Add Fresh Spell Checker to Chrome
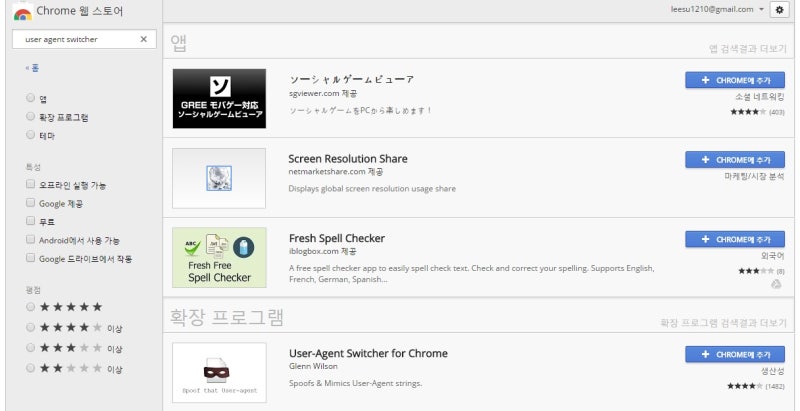The image size is (800, 411). (x=735, y=239)
